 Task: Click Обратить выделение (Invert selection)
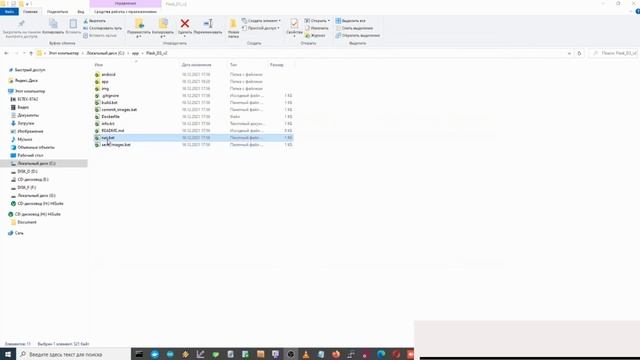(358, 36)
